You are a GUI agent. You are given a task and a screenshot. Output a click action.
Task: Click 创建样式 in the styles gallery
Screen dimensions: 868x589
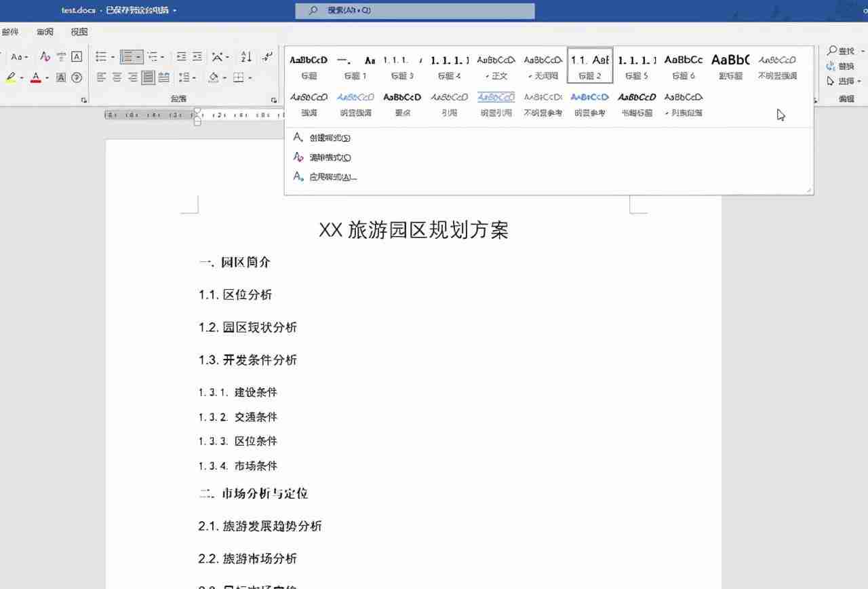point(328,137)
